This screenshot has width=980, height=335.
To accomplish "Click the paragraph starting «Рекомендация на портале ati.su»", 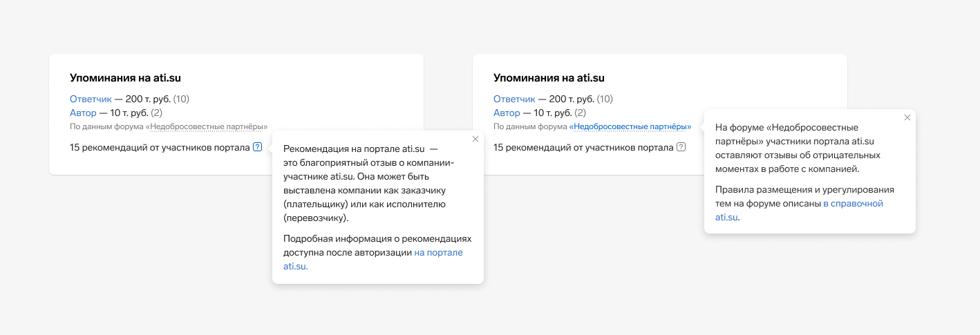I will click(369, 183).
